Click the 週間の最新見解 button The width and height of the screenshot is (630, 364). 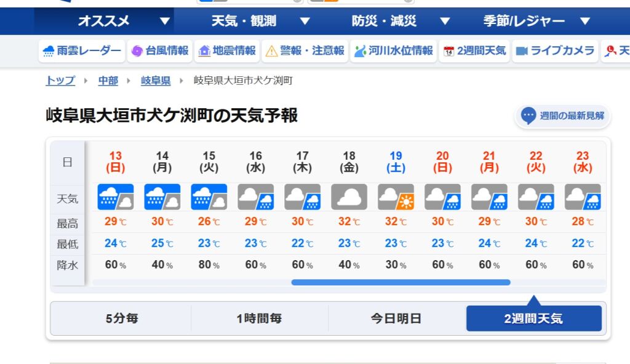click(x=562, y=116)
